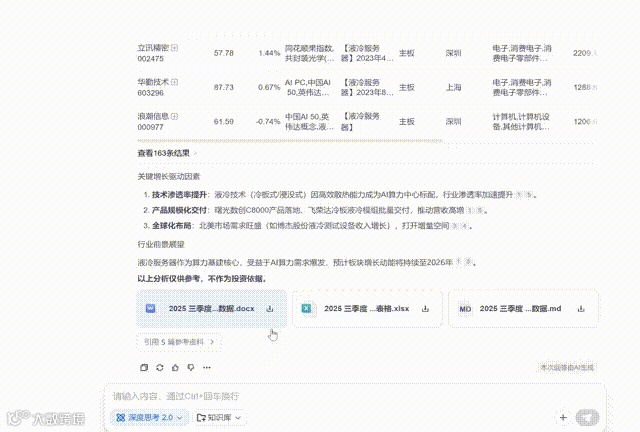Click the Word icon on docx card
The width and height of the screenshot is (640, 432).
(150, 308)
